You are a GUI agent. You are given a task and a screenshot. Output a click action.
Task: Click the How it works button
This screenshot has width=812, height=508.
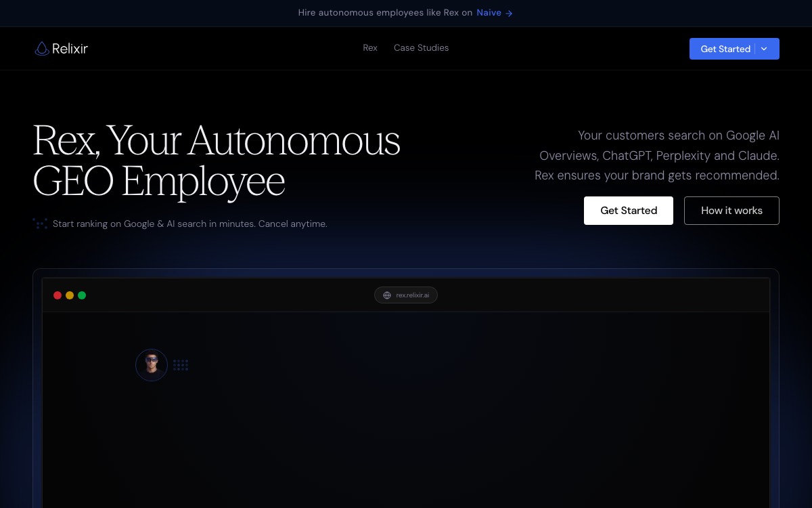click(731, 211)
